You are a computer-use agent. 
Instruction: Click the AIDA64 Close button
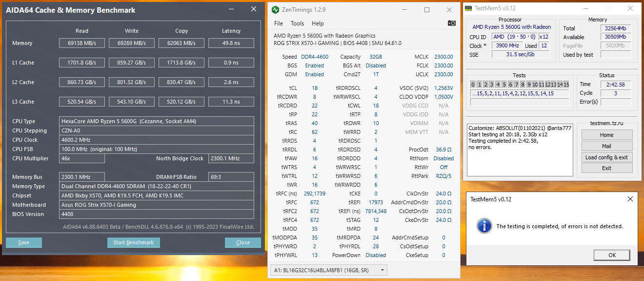click(x=243, y=242)
